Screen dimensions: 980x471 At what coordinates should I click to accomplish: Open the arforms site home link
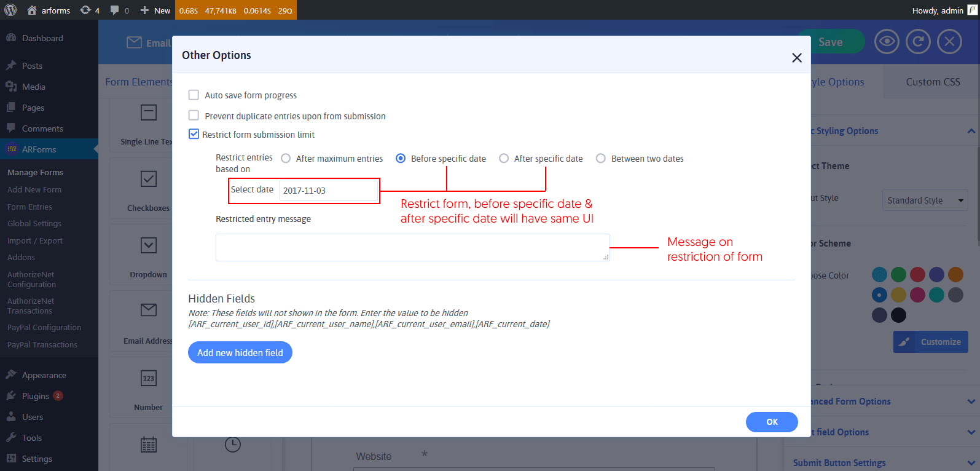(49, 10)
